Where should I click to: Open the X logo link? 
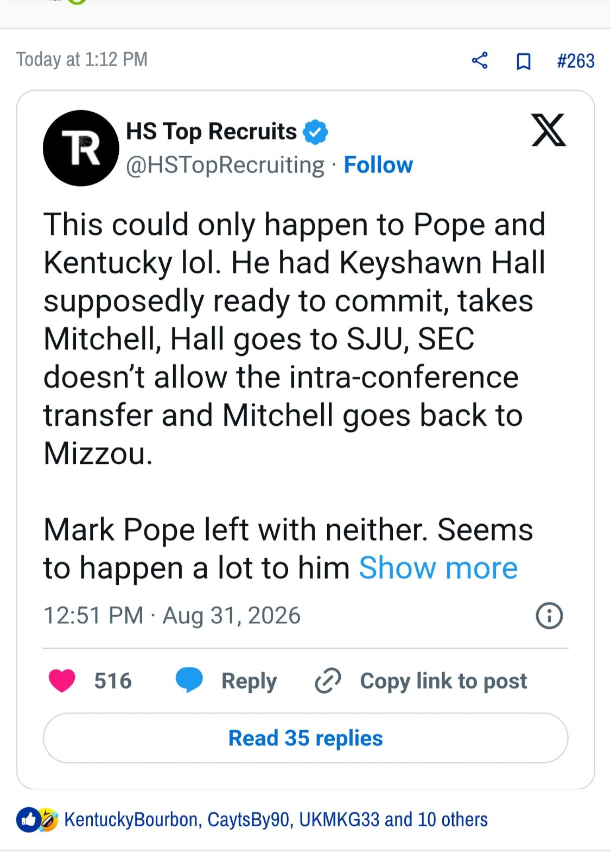[549, 130]
